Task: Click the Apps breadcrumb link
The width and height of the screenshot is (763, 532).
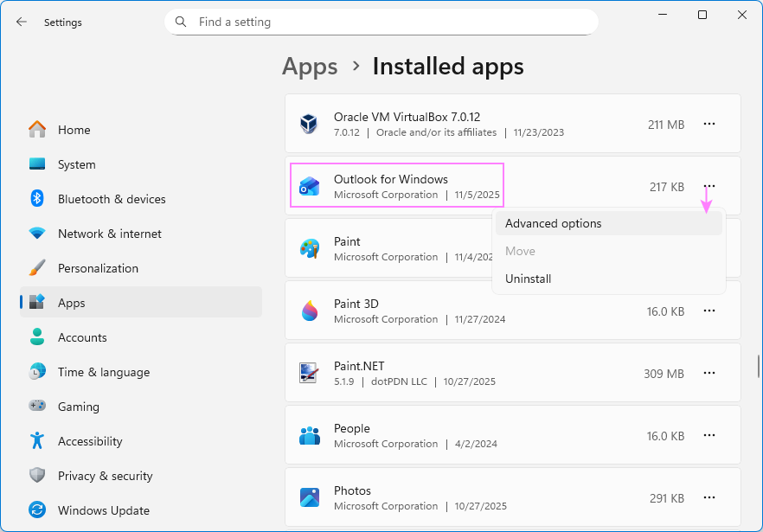Action: point(310,66)
